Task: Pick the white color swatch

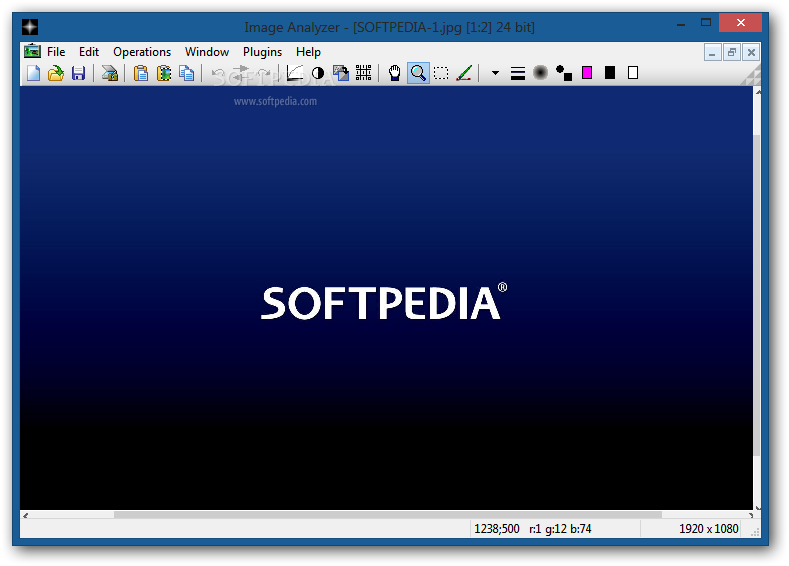Action: [x=633, y=73]
